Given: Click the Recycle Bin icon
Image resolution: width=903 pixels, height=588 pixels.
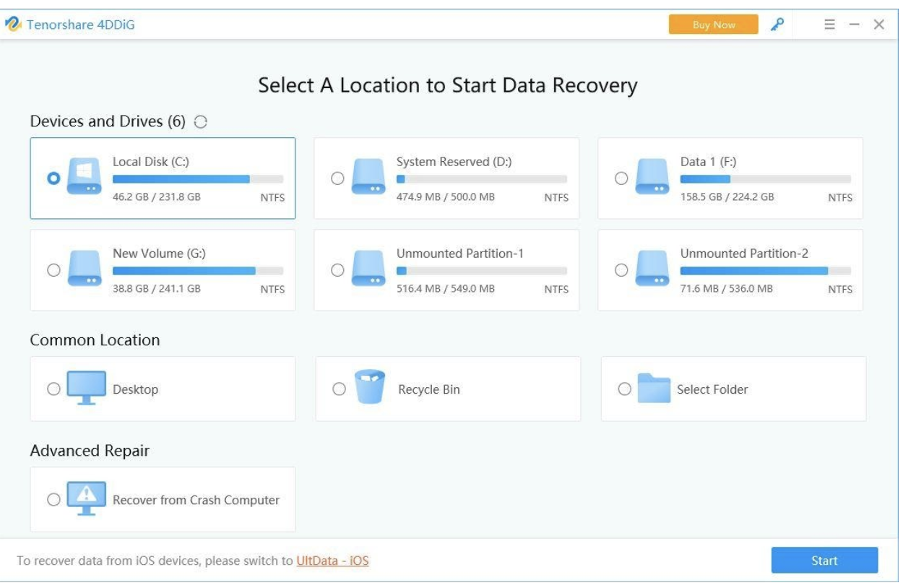Looking at the screenshot, I should [x=371, y=388].
